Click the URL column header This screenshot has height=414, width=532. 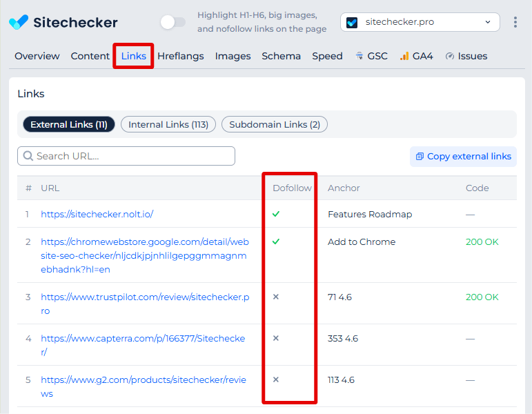click(x=50, y=188)
